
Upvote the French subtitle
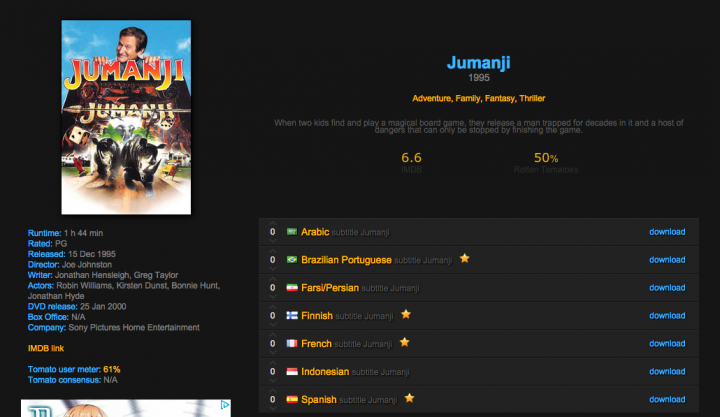(273, 335)
